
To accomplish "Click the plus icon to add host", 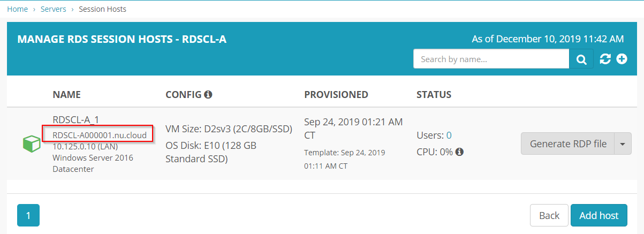I will pos(622,59).
